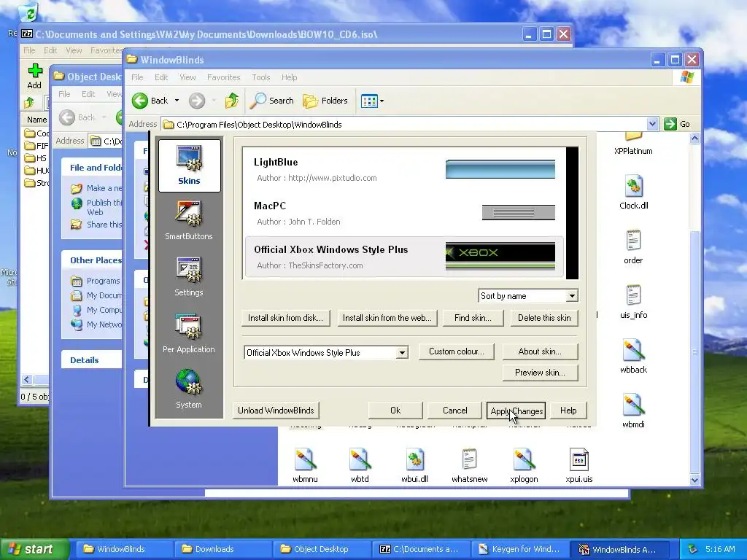This screenshot has height=560, width=747.
Task: Open the SmartButtons section
Action: coord(189,220)
